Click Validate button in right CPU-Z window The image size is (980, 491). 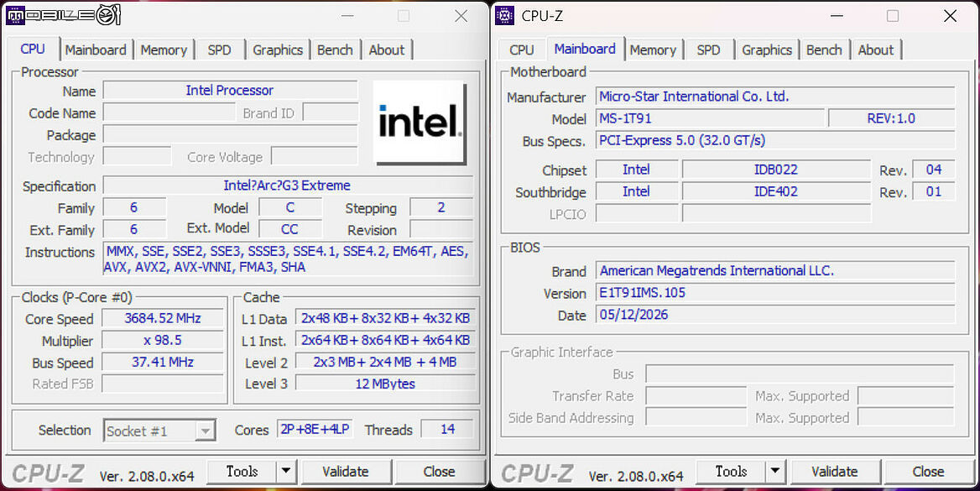point(835,471)
